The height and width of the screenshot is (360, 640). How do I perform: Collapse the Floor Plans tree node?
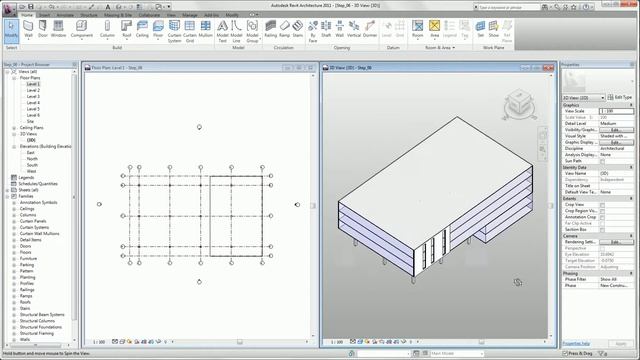tap(14, 78)
